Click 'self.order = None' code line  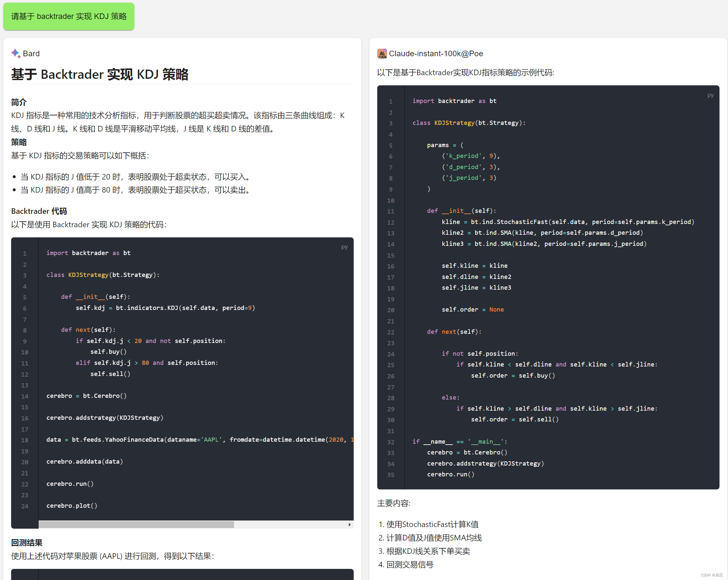coord(473,309)
